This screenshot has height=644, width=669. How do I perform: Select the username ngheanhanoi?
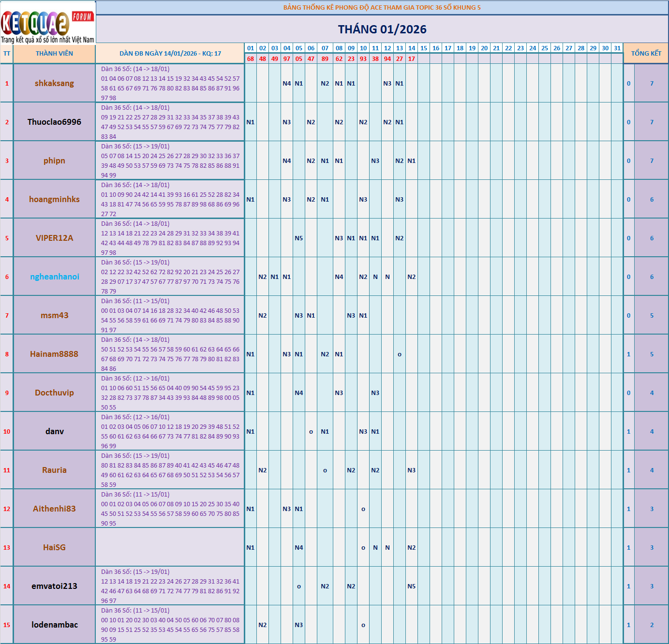tap(54, 277)
